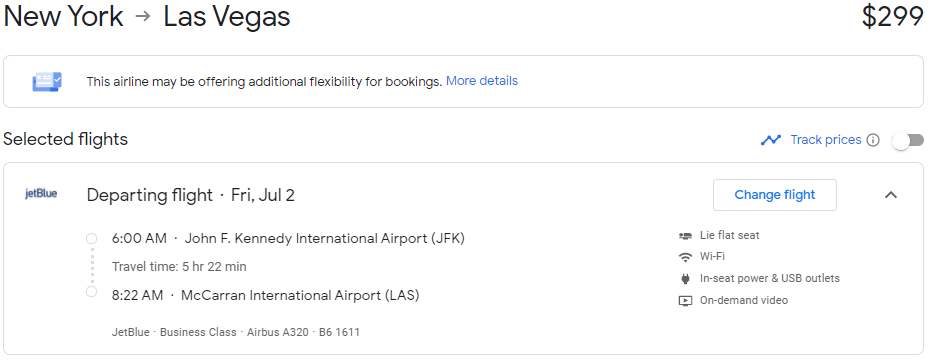Click the New York to Las Vegas title
The width and height of the screenshot is (931, 360).
point(147,17)
